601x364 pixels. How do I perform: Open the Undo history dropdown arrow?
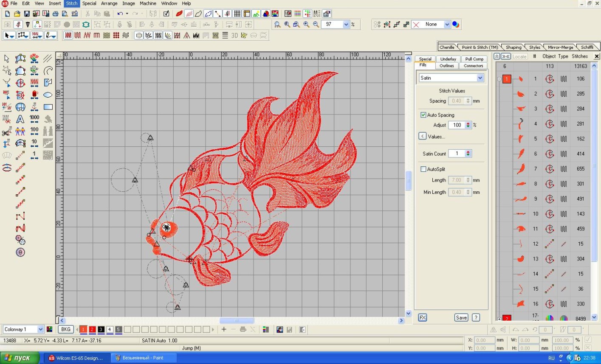point(127,14)
